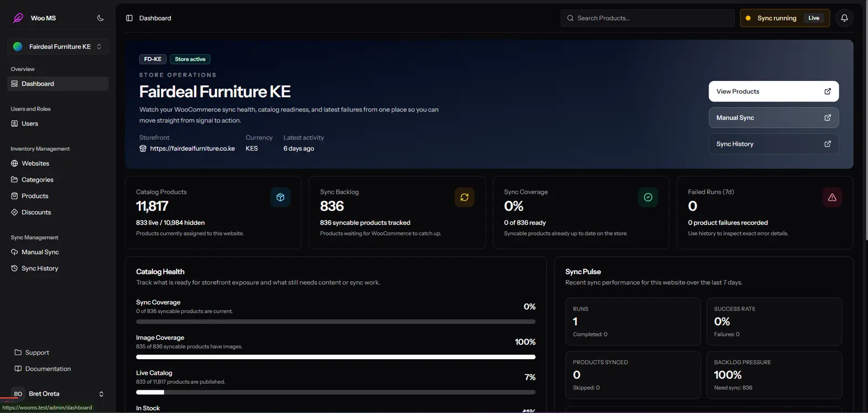
Task: Click the Woo MS feather logo
Action: pyautogui.click(x=18, y=18)
